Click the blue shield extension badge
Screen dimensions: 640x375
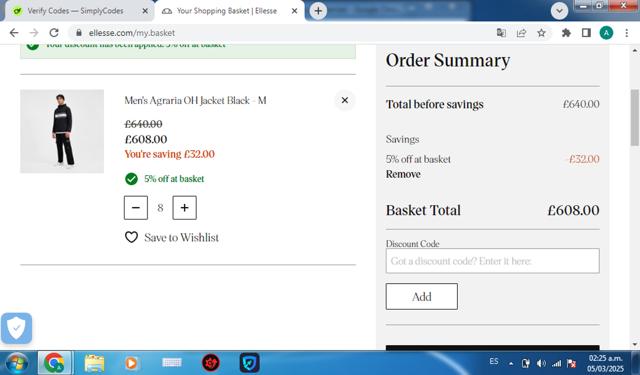(16, 328)
